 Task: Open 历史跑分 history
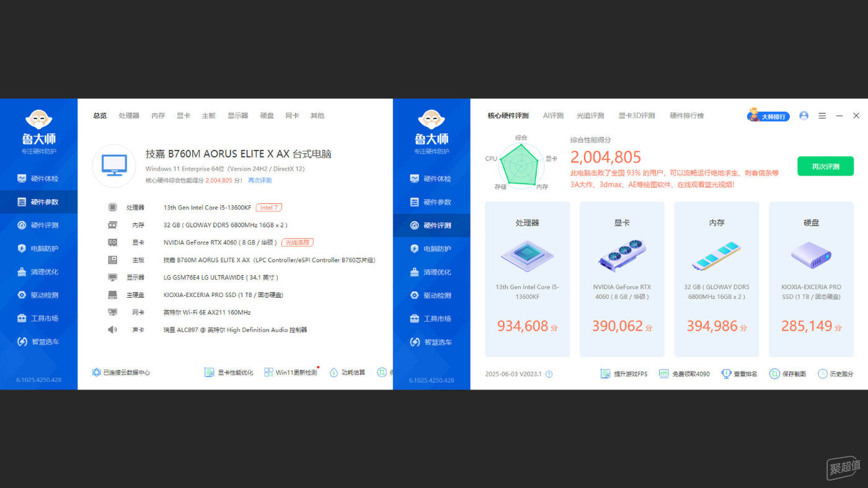[x=836, y=374]
